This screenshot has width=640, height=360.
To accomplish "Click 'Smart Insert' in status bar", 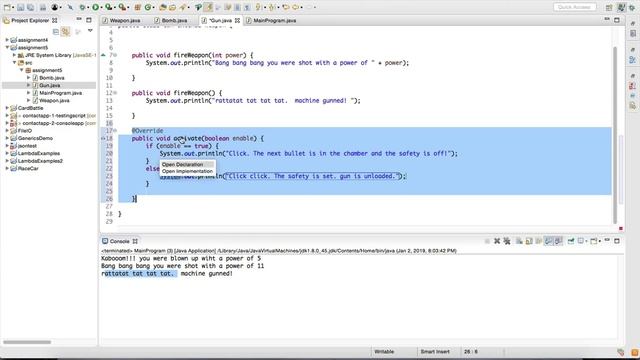I will tap(435, 351).
